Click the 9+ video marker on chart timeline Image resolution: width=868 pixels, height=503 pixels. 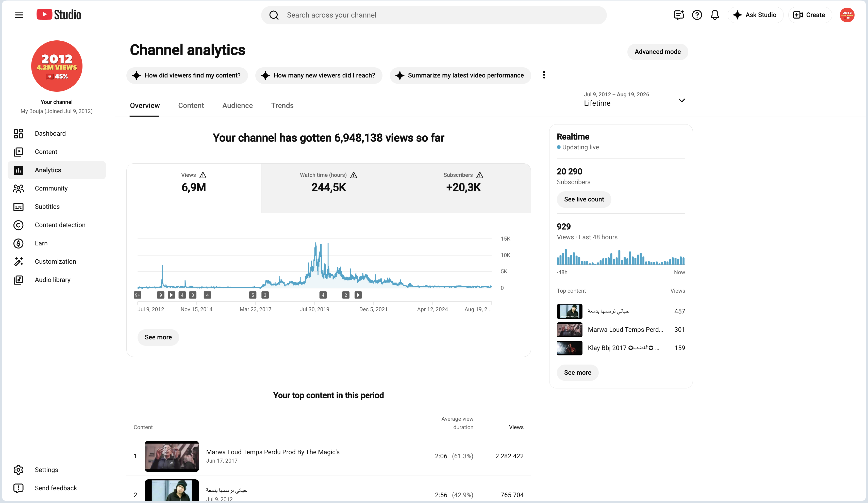[138, 295]
